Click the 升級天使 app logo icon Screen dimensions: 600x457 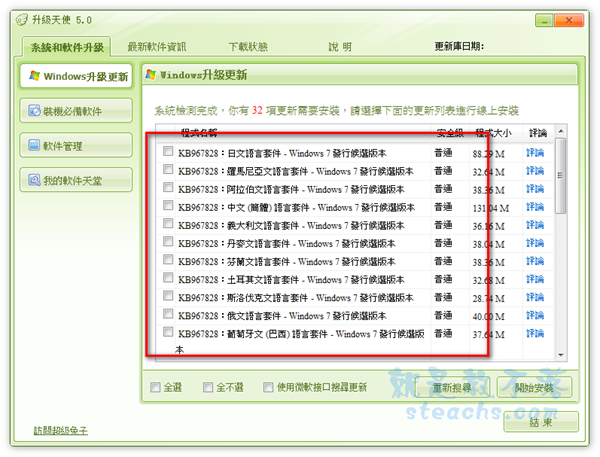pyautogui.click(x=22, y=20)
